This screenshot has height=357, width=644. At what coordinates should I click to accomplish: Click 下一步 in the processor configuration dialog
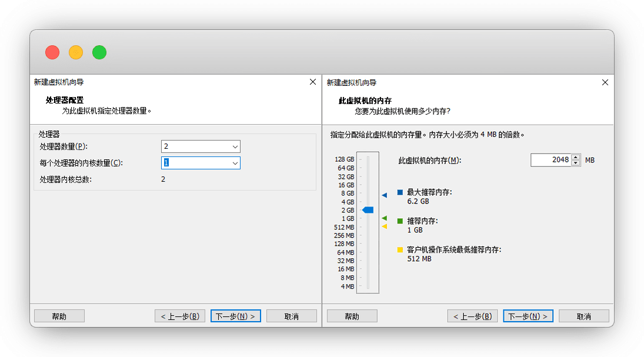235,316
